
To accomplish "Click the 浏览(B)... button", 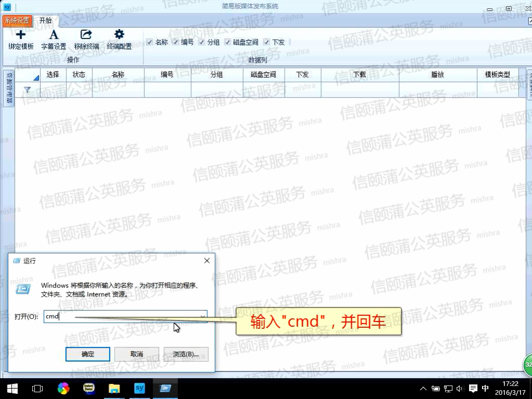I will pos(185,354).
